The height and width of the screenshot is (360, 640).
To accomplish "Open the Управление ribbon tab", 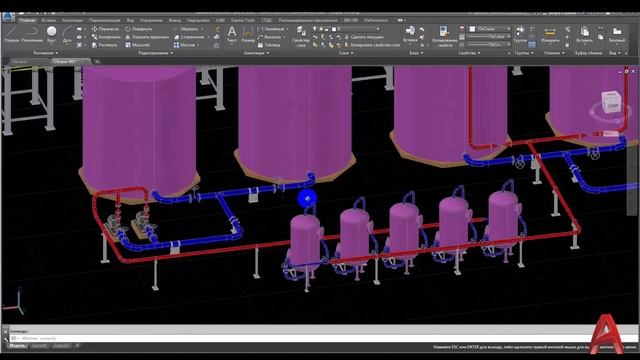I will (151, 20).
